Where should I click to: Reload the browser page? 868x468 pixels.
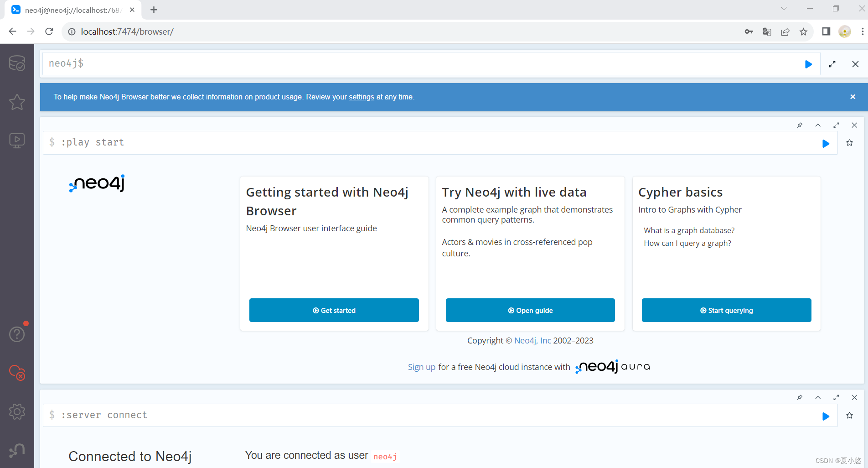(x=49, y=31)
